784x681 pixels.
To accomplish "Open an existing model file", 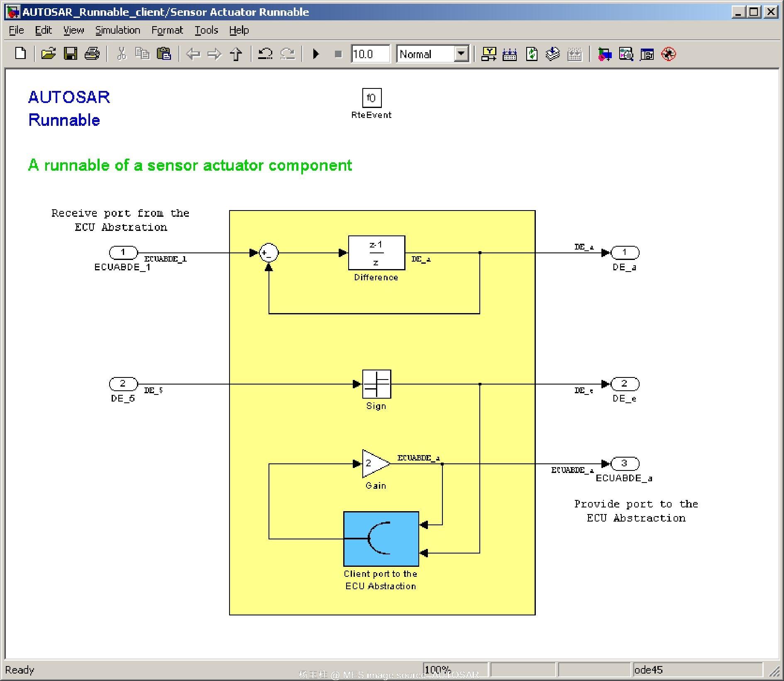I will pyautogui.click(x=49, y=54).
